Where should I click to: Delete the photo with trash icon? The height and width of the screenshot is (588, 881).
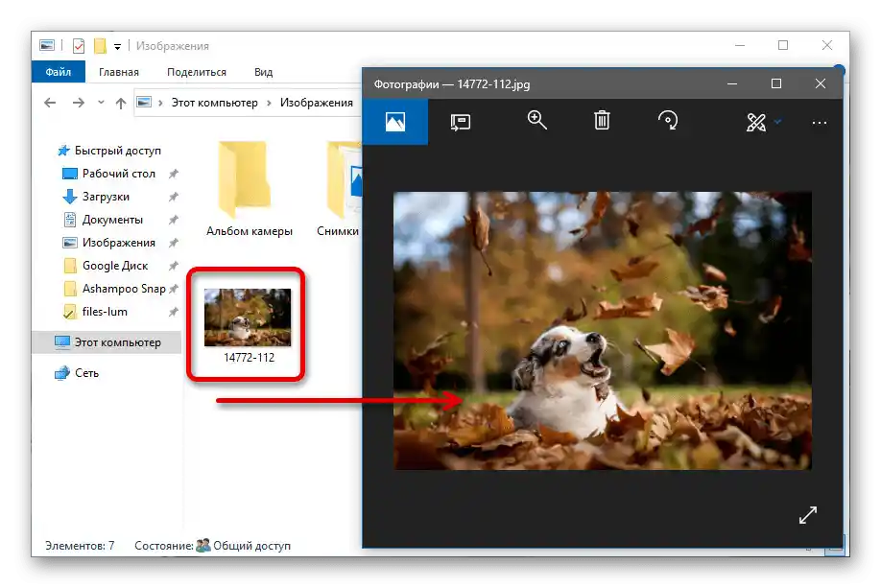pos(602,120)
